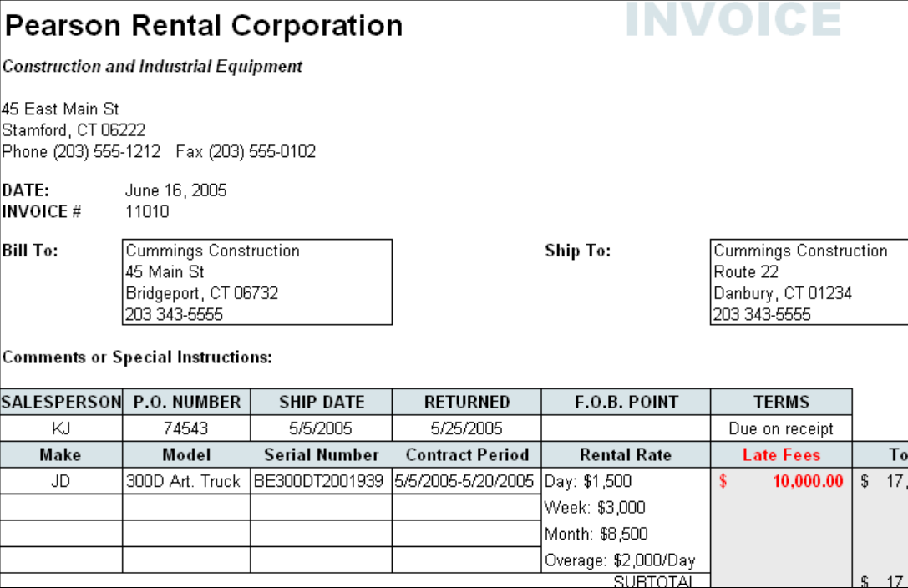Click Bill To address 45 Main St
The height and width of the screenshot is (588, 908).
click(x=165, y=272)
